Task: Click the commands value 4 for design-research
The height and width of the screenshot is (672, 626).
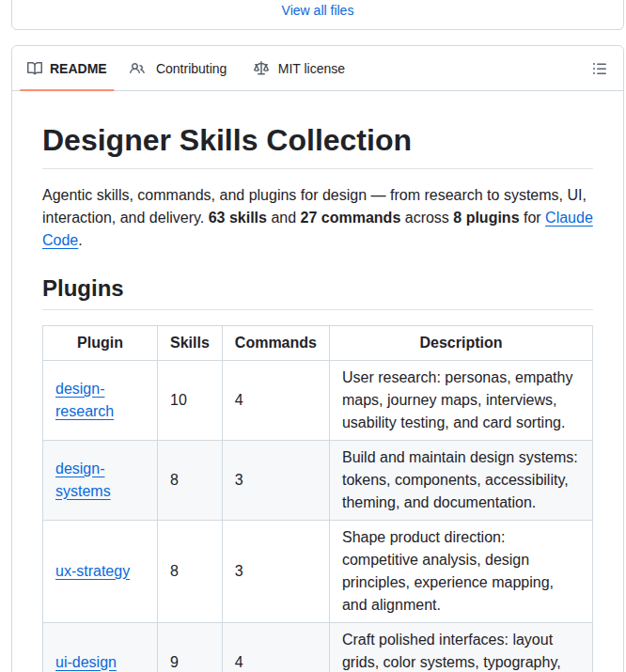Action: (239, 399)
